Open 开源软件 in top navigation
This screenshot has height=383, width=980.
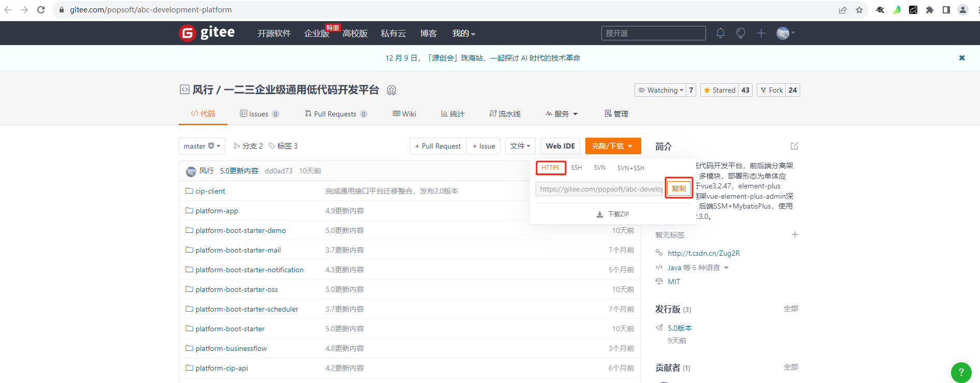274,33
